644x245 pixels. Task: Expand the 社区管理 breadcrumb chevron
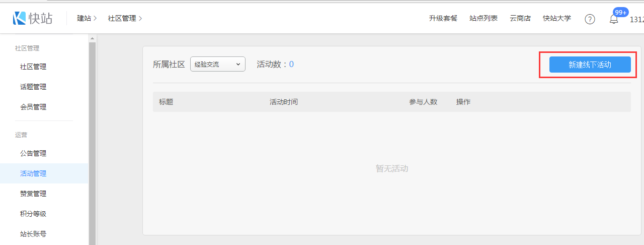140,19
